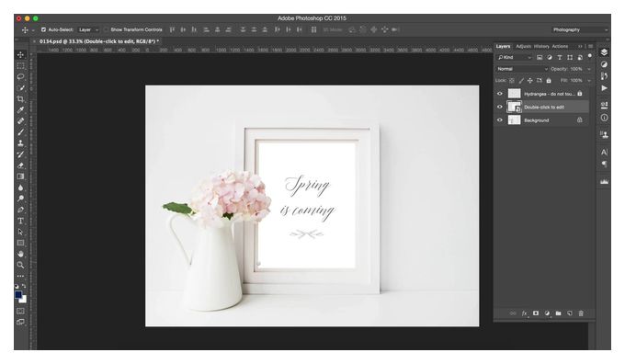
Task: Open the Photography workspace dropdown
Action: click(x=580, y=30)
